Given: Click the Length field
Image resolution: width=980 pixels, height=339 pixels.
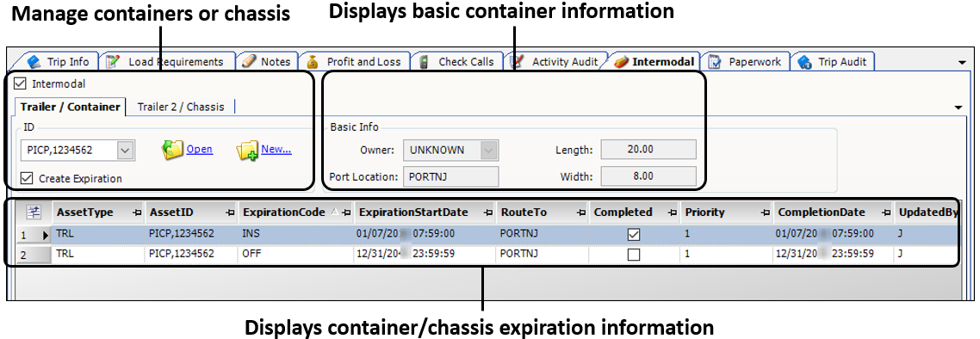Looking at the screenshot, I should 648,150.
